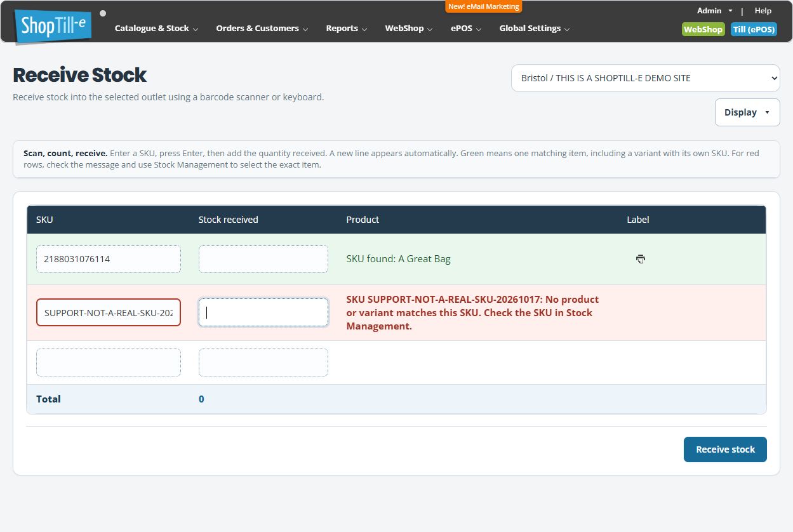Expand the Admin account dropdown

(x=715, y=11)
